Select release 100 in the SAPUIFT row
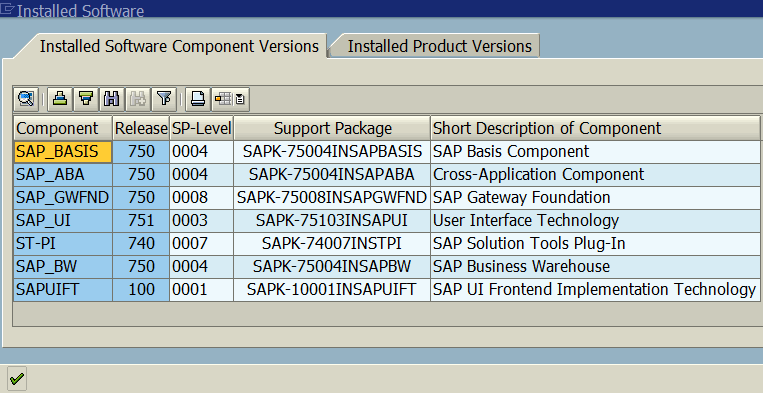This screenshot has width=763, height=393. [141, 289]
